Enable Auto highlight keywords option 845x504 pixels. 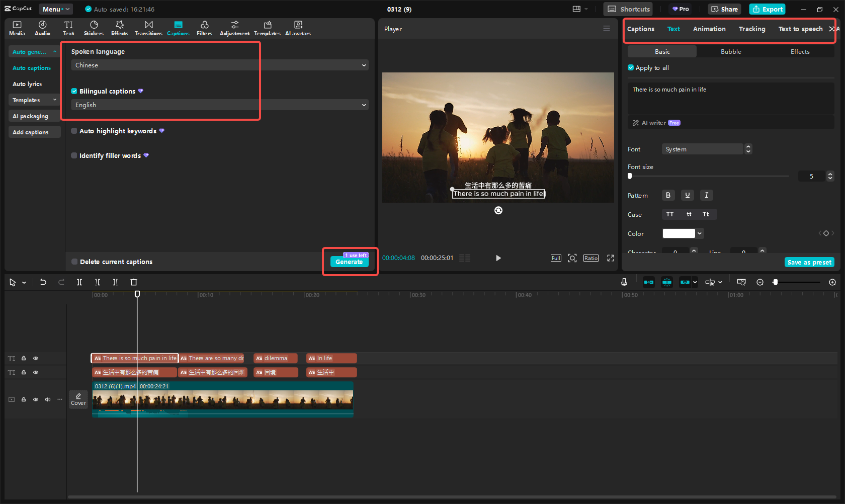point(74,131)
